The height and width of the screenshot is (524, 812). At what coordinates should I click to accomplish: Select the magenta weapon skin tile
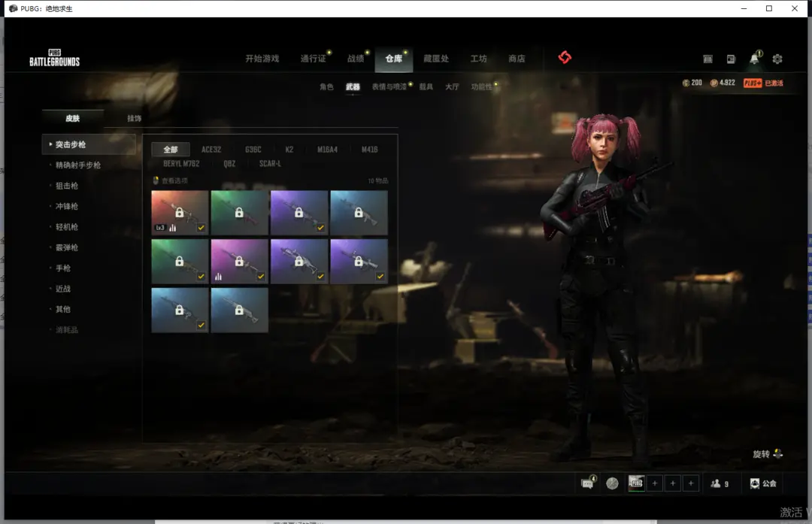pyautogui.click(x=239, y=261)
